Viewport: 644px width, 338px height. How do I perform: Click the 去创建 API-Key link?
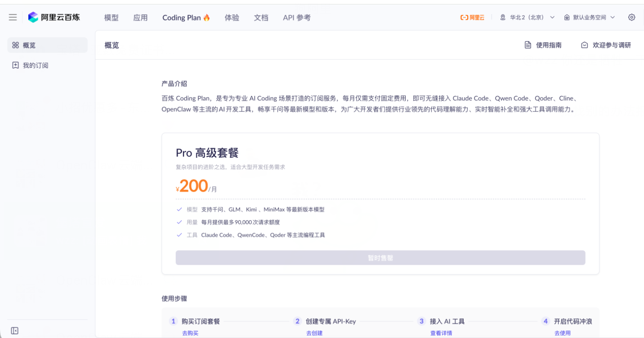314,333
